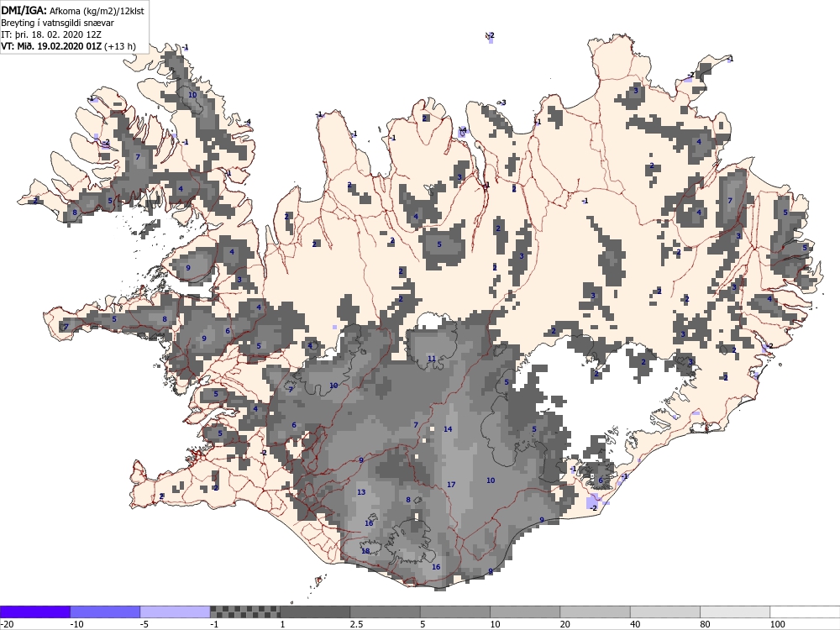This screenshot has height=630, width=840.
Task: Click the map value 11 on the glacier
Action: [x=431, y=359]
